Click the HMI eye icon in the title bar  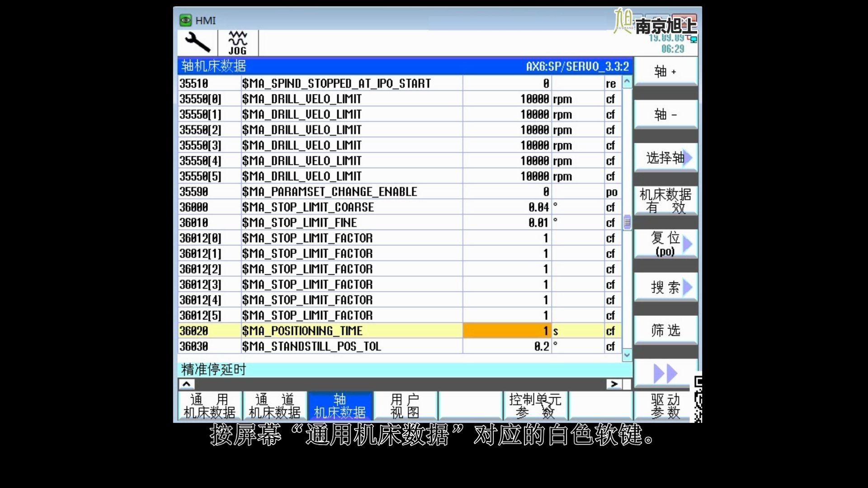(x=185, y=20)
